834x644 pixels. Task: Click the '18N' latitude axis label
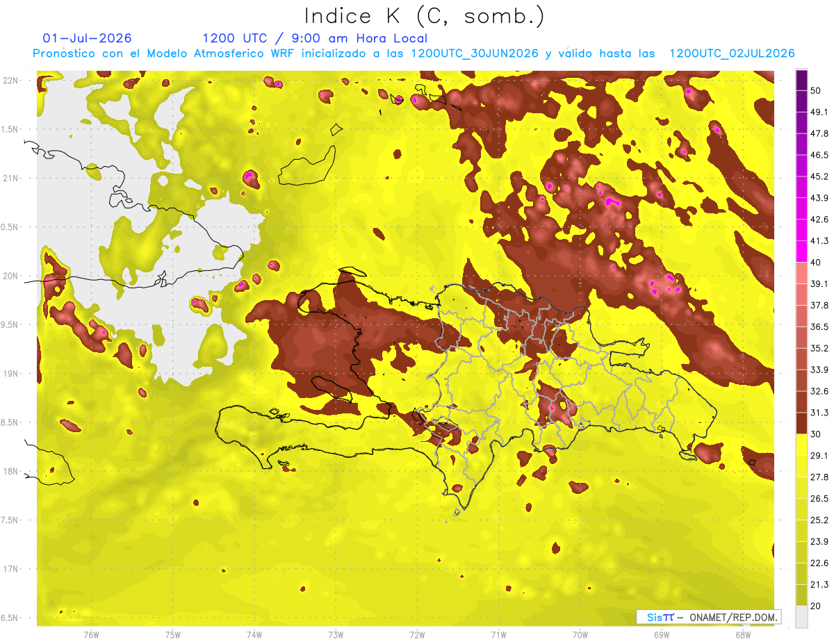pos(10,471)
